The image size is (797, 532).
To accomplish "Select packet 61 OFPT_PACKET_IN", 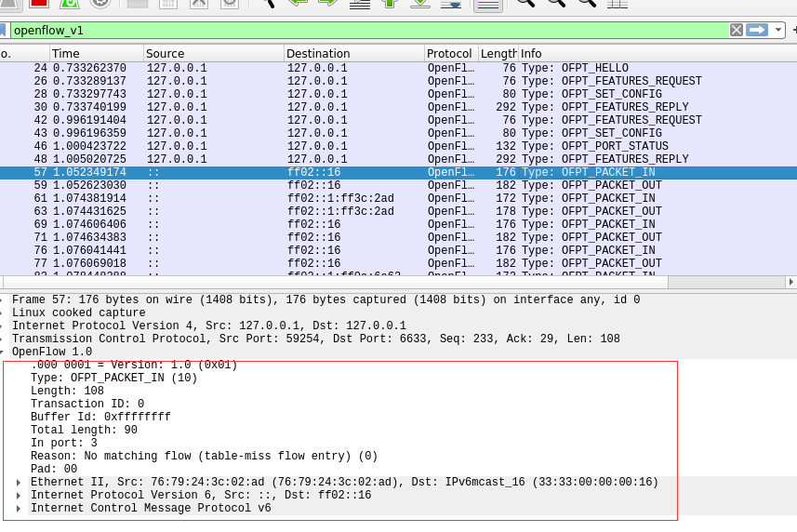I will 398,198.
